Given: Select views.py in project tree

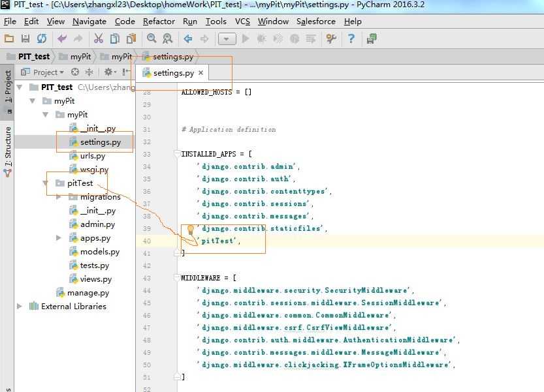Looking at the screenshot, I should (x=96, y=279).
